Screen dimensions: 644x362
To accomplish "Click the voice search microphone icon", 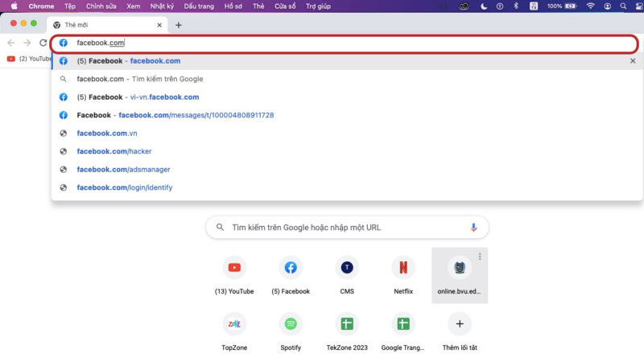I will tap(474, 228).
